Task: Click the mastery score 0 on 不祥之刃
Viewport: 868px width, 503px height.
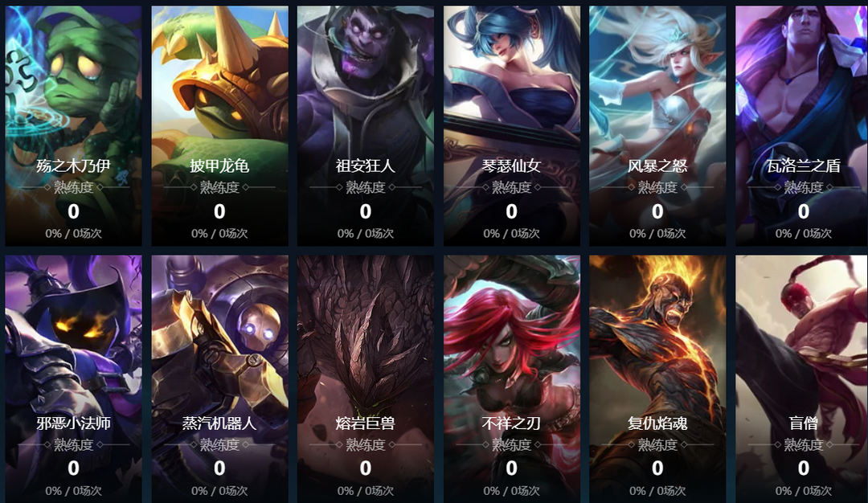Action: click(x=511, y=468)
